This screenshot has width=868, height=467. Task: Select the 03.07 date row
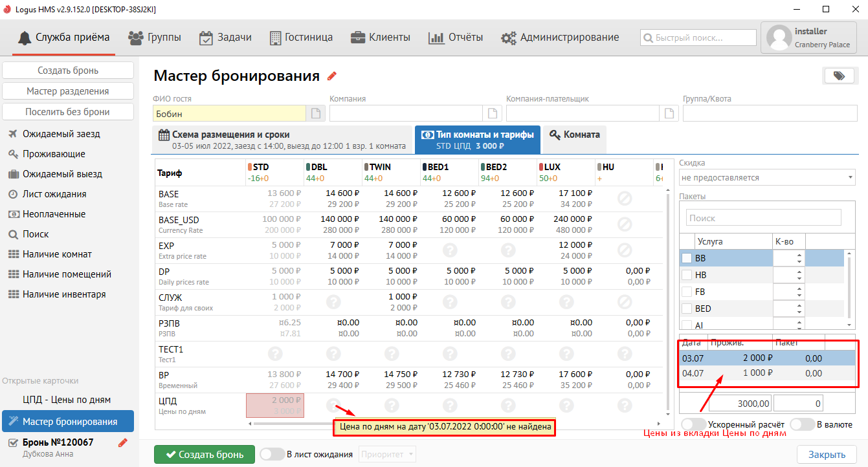767,358
